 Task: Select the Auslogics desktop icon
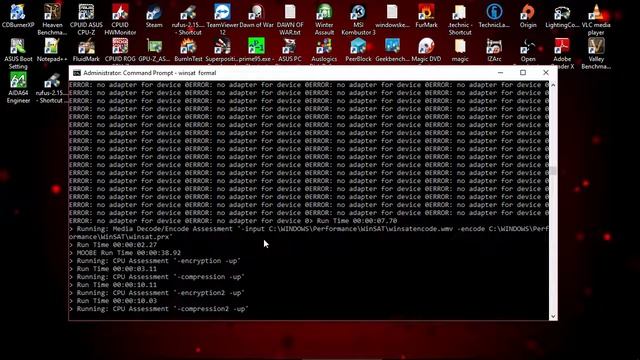pos(324,51)
